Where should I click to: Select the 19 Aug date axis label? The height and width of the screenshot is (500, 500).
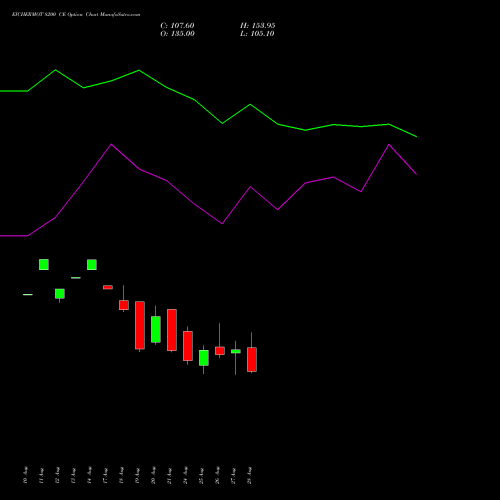tap(138, 475)
